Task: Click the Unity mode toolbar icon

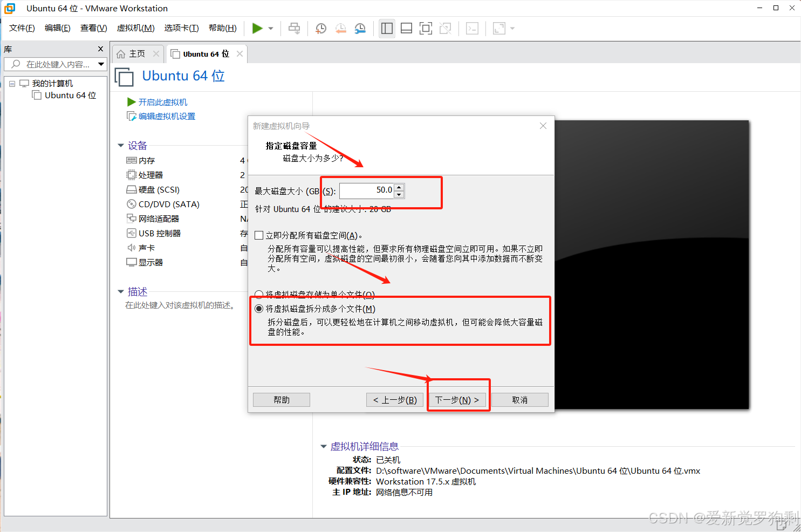Action: [x=446, y=28]
